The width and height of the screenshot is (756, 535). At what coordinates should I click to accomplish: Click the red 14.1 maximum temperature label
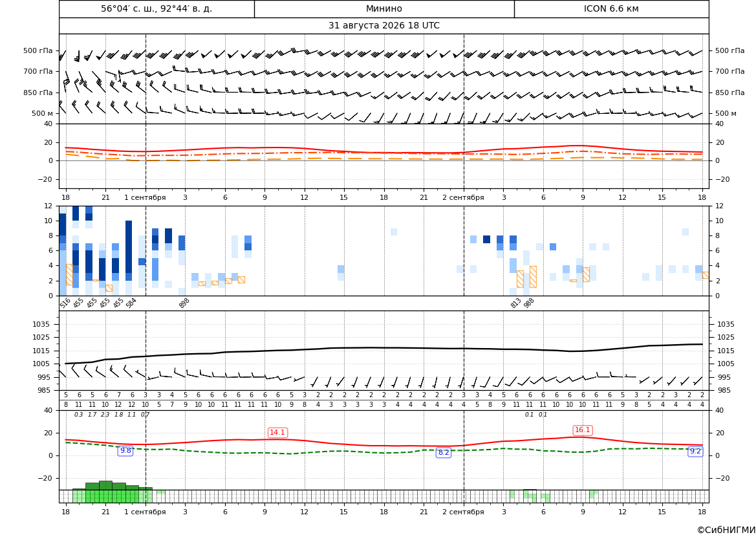277,432
